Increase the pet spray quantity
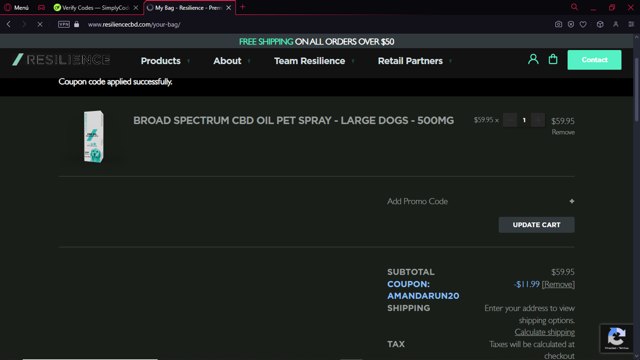The width and height of the screenshot is (640, 360). point(538,120)
